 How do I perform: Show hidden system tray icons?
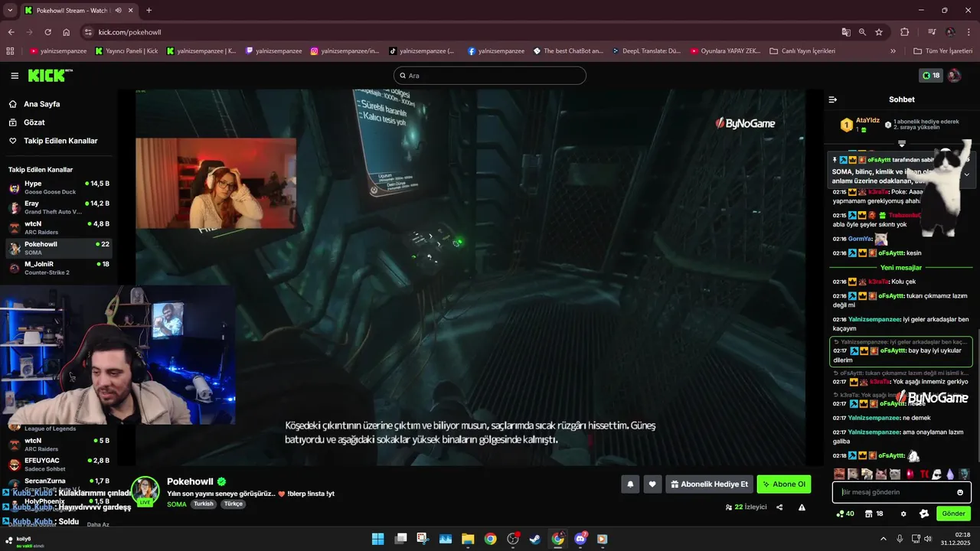(x=884, y=539)
